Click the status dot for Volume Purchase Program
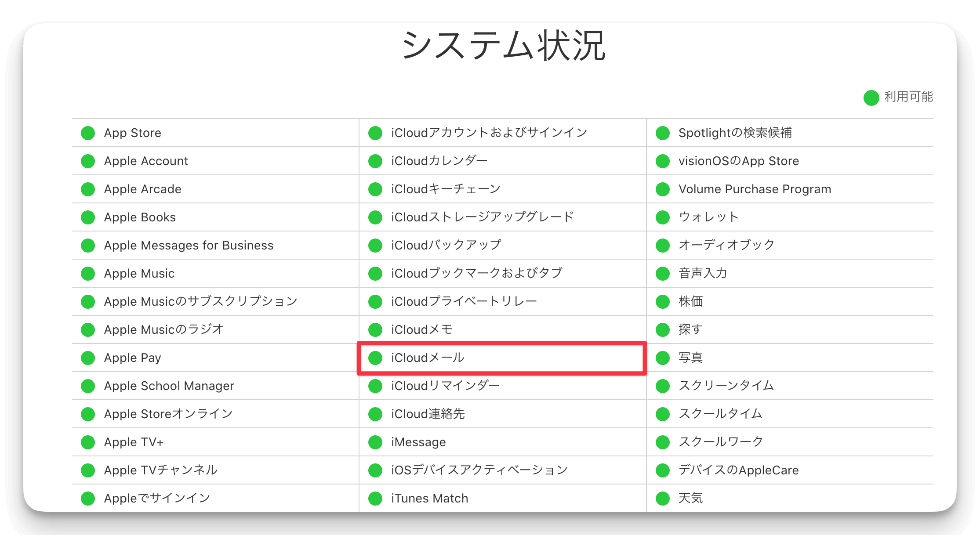The image size is (980, 535). click(x=663, y=189)
